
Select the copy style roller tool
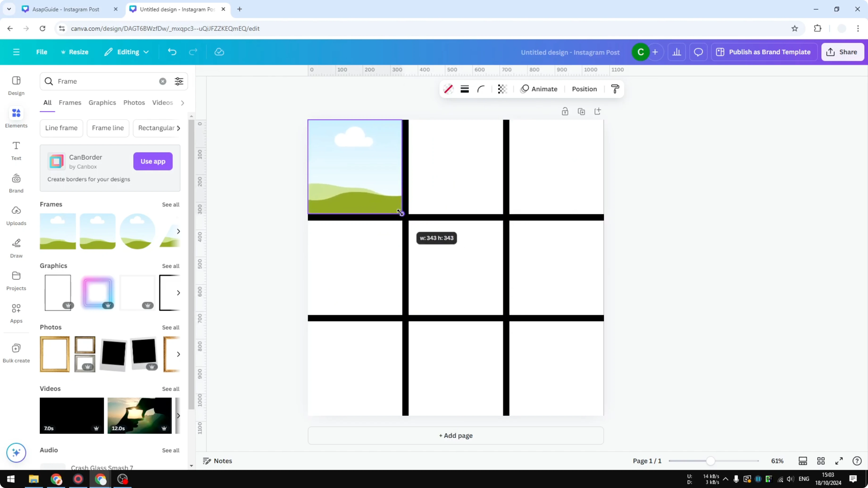(615, 89)
